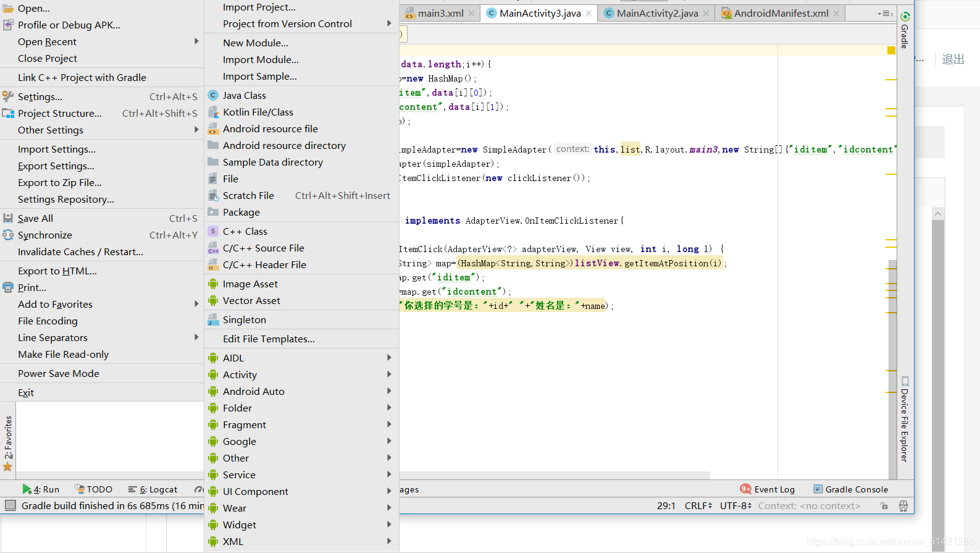Click the C/C++ Header File icon
Screen dimensions: 980x553
(213, 264)
